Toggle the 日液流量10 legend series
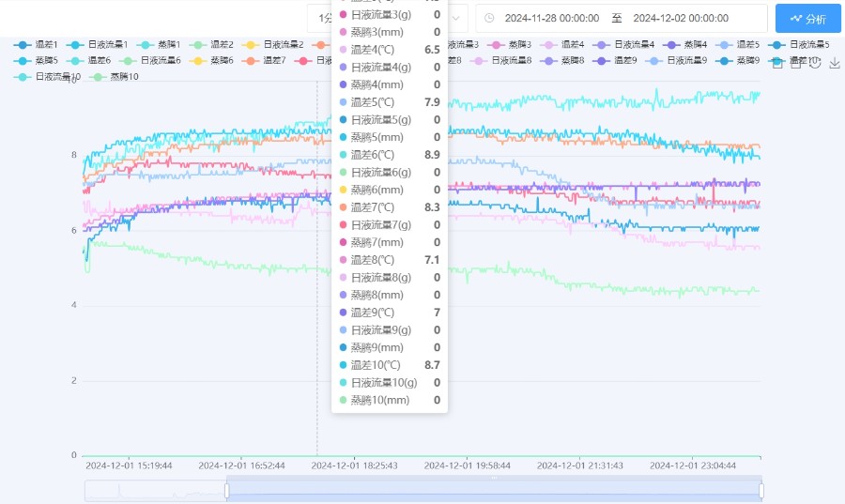This screenshot has width=845, height=504. pos(47,77)
